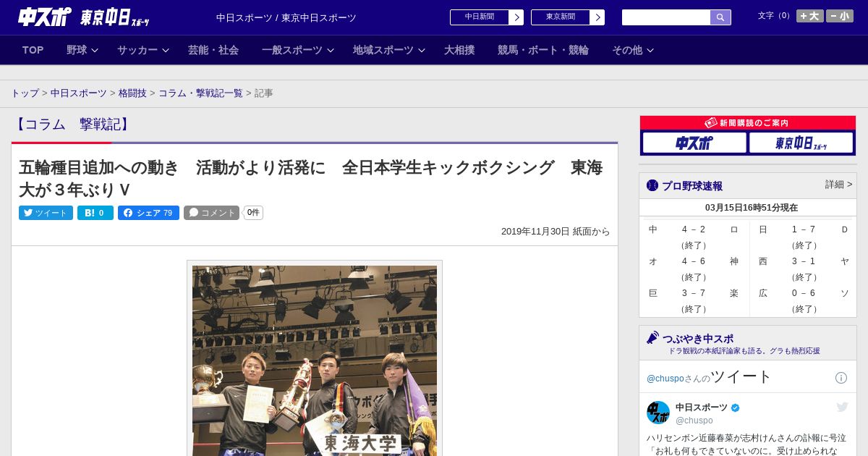Click header text 中日スポーツ / 東京中日スポーツ

point(286,17)
